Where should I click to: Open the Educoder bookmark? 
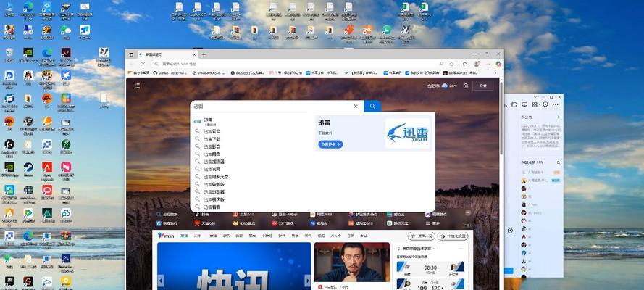tap(248, 72)
